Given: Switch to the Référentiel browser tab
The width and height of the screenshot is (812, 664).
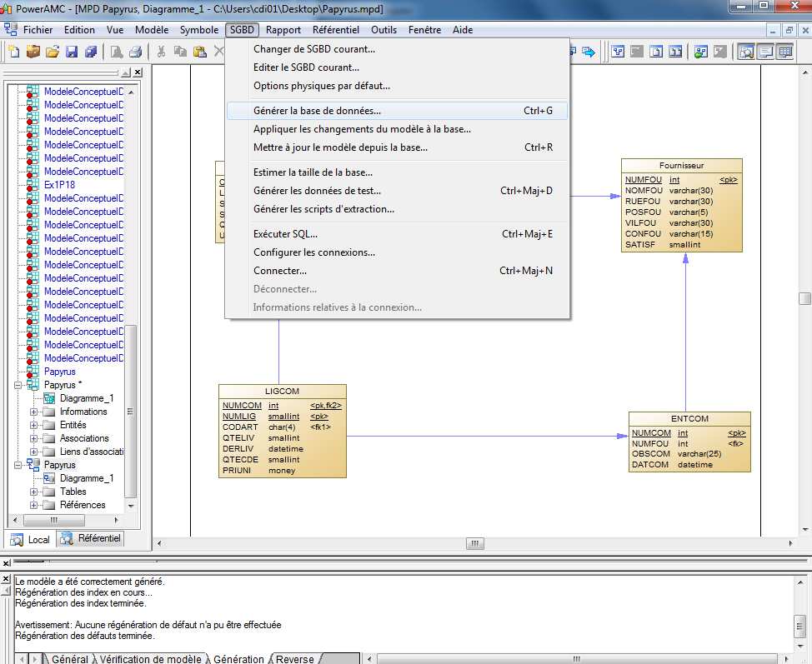Looking at the screenshot, I should pyautogui.click(x=90, y=539).
